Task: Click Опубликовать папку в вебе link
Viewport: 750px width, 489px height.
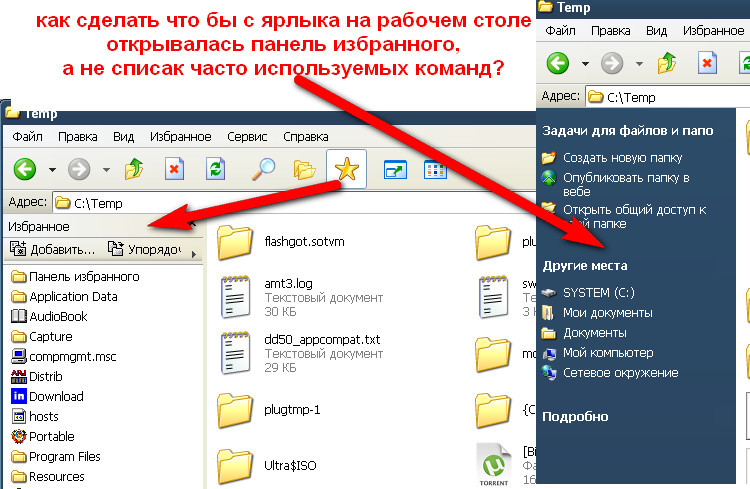Action: click(x=616, y=185)
